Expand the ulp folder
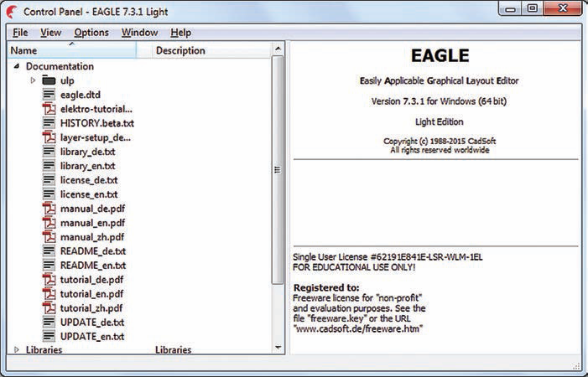This screenshot has width=588, height=377. click(x=33, y=80)
